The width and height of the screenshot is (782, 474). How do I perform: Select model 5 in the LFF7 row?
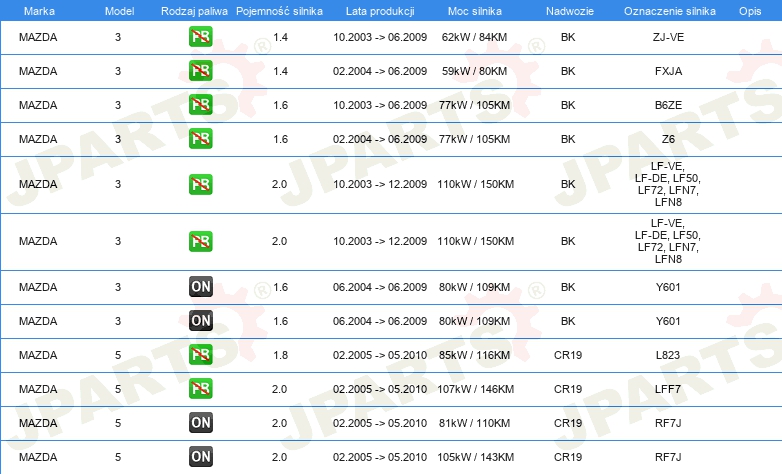[x=118, y=389]
